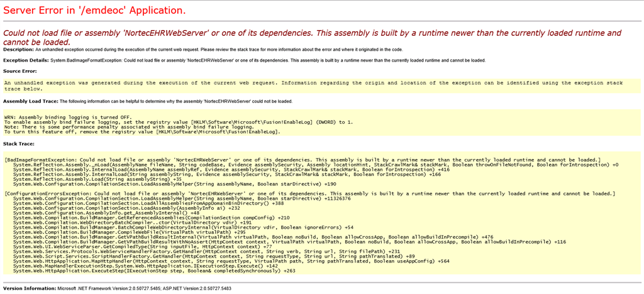
Task: Click the "HttpApplication.MapHttpHandler" +564 line
Action: pos(231,261)
